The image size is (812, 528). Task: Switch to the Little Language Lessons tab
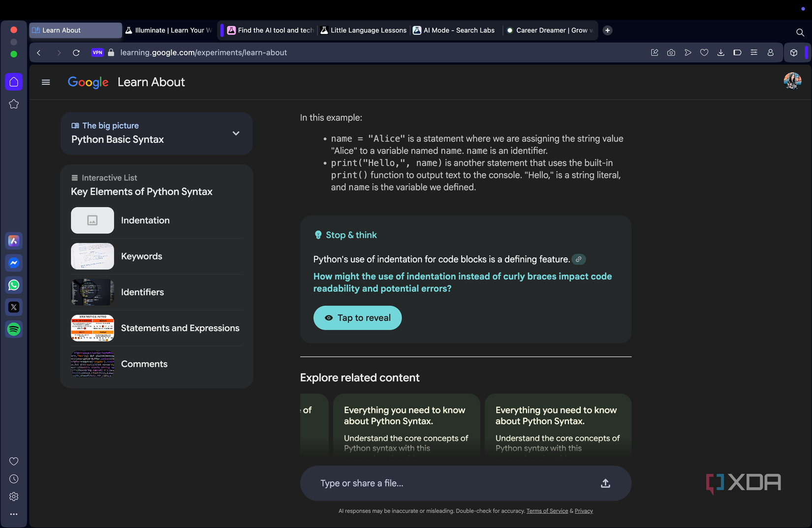pyautogui.click(x=363, y=31)
